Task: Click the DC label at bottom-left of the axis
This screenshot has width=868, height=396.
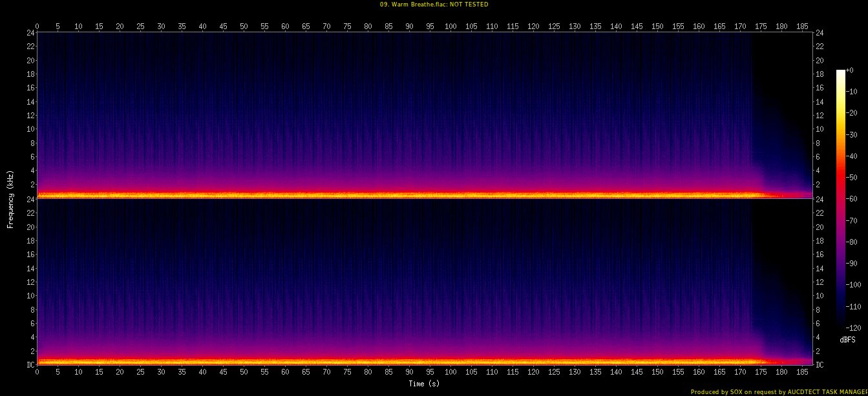Action: [x=30, y=364]
